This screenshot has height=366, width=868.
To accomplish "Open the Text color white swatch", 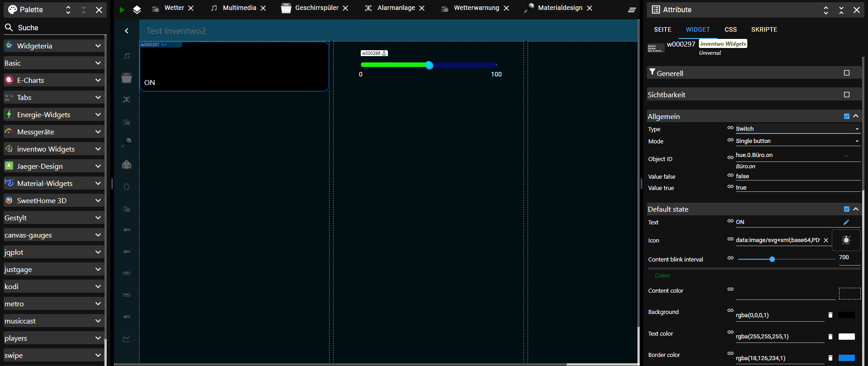I will [847, 337].
